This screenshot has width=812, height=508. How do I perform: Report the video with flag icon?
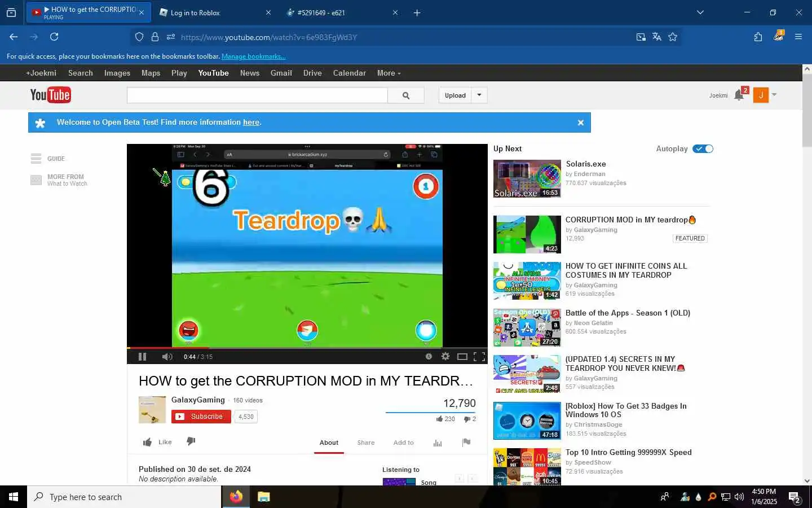(x=466, y=443)
